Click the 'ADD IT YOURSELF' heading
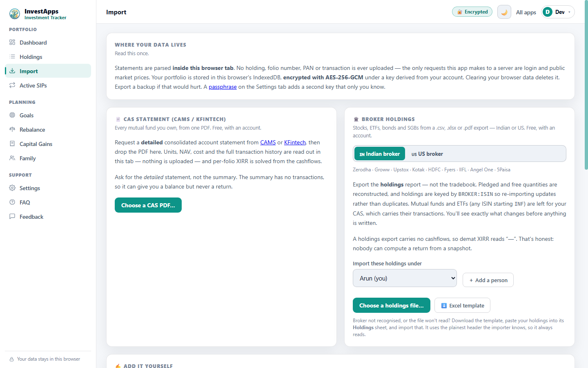The image size is (588, 368). click(x=148, y=366)
